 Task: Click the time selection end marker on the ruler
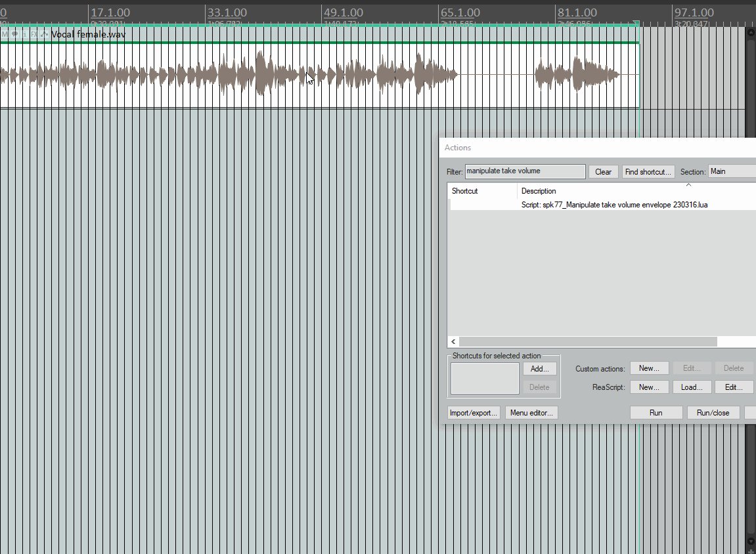tap(636, 24)
